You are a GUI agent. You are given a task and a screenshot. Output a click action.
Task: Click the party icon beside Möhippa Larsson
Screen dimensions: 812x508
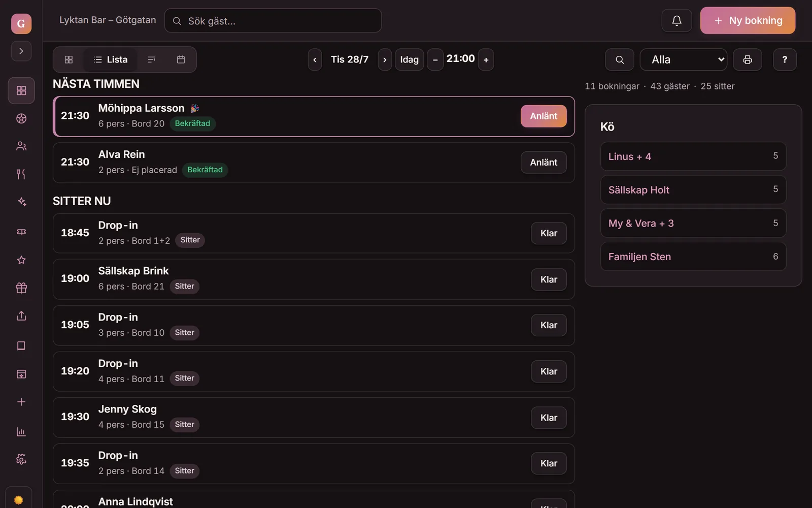[195, 108]
